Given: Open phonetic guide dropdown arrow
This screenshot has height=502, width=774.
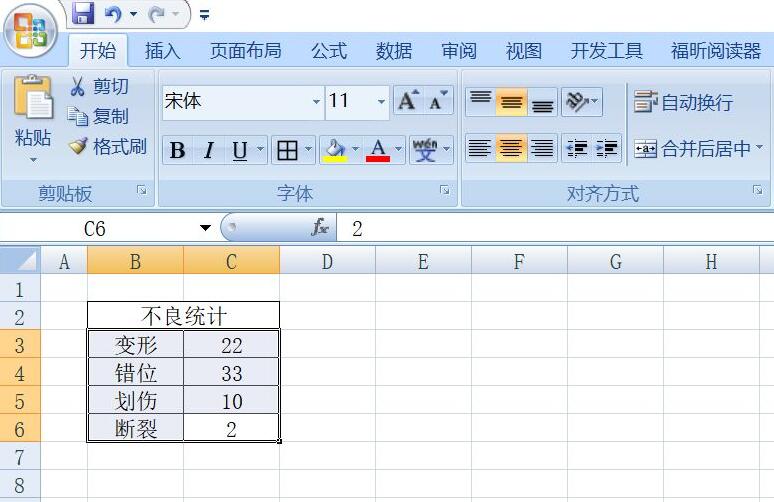Looking at the screenshot, I should (446, 149).
